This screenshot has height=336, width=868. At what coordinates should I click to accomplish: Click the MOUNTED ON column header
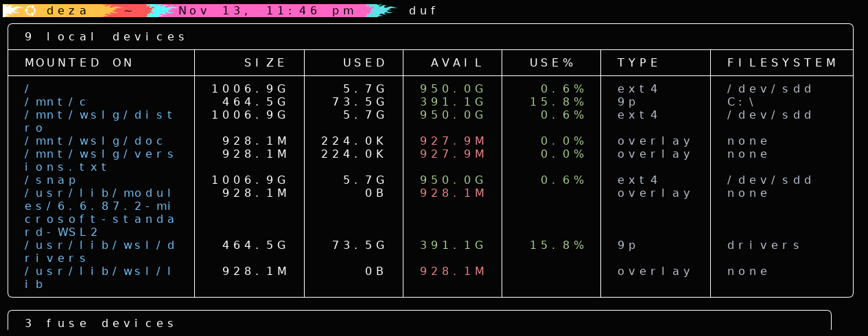click(79, 63)
